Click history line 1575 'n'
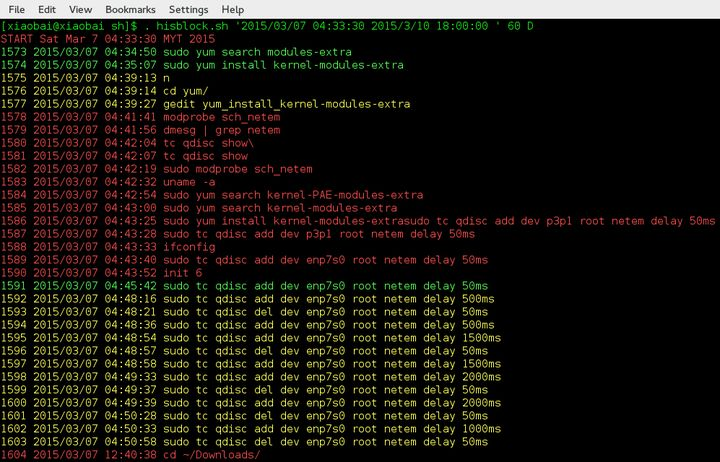Viewport: 720px width, 462px height. tap(85, 78)
